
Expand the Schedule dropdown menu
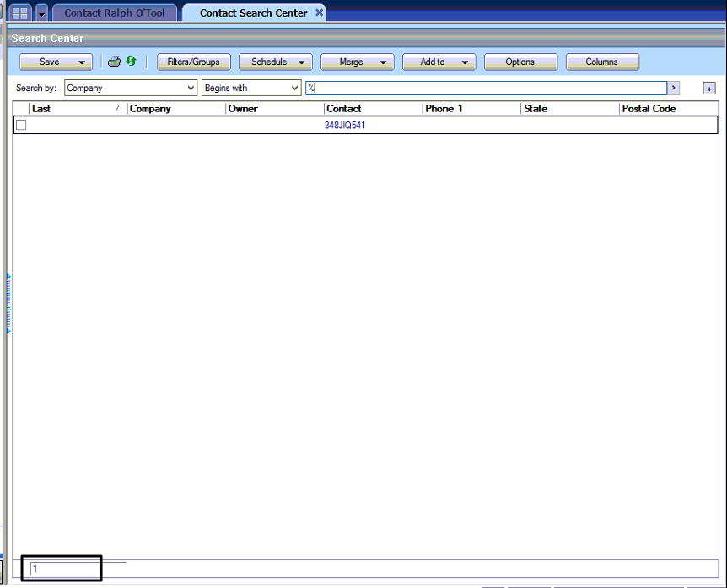[301, 62]
